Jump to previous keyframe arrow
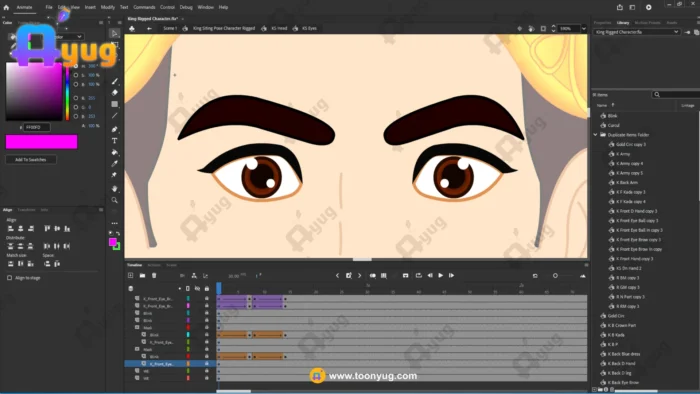The height and width of the screenshot is (394, 700). [x=338, y=276]
